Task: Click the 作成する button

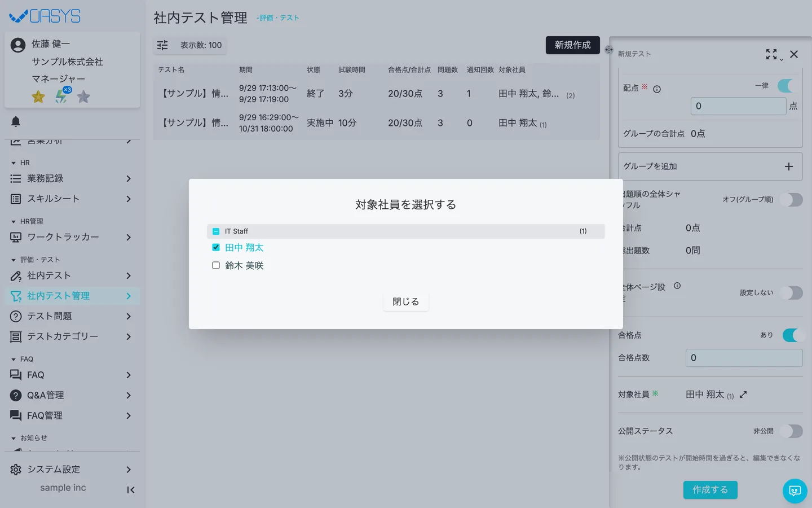Action: pyautogui.click(x=710, y=490)
